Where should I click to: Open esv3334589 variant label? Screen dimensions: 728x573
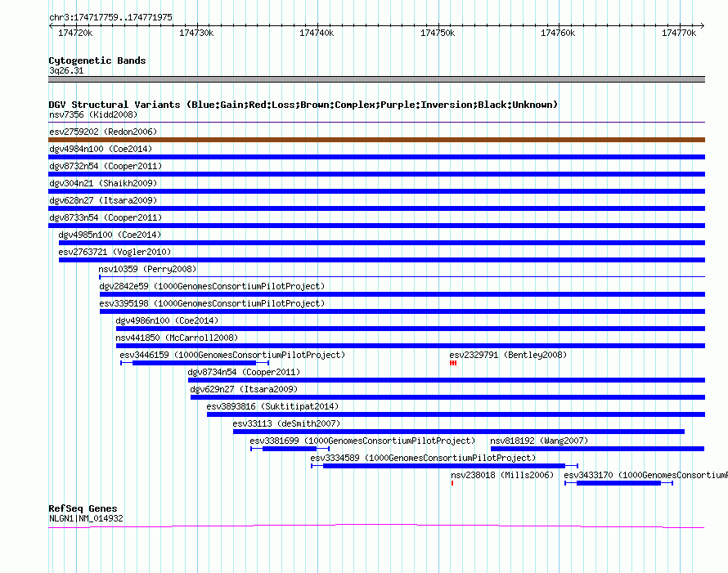pos(423,458)
